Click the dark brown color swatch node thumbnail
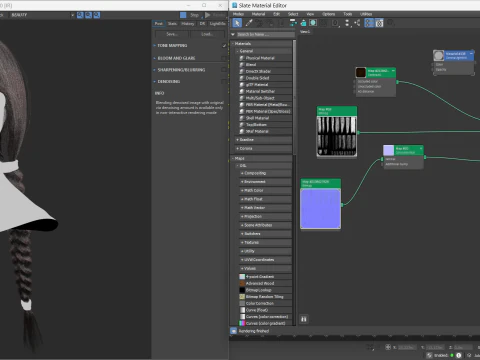480x360 pixels. coord(361,72)
